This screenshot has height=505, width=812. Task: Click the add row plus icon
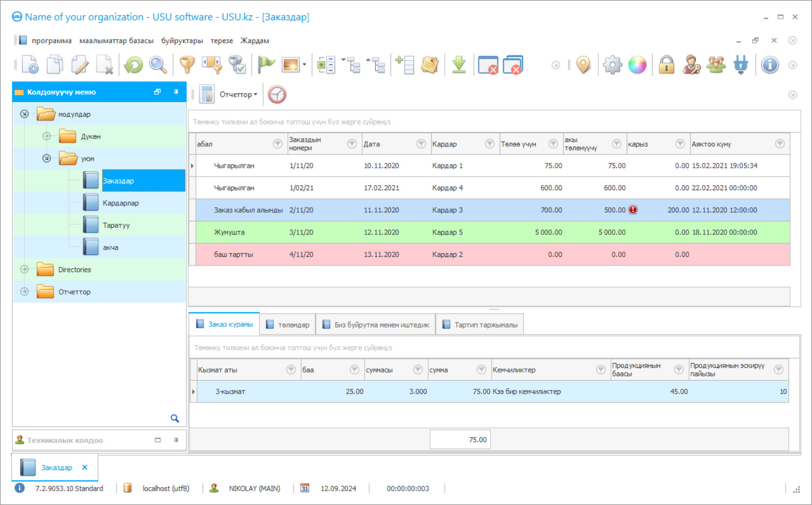[405, 65]
